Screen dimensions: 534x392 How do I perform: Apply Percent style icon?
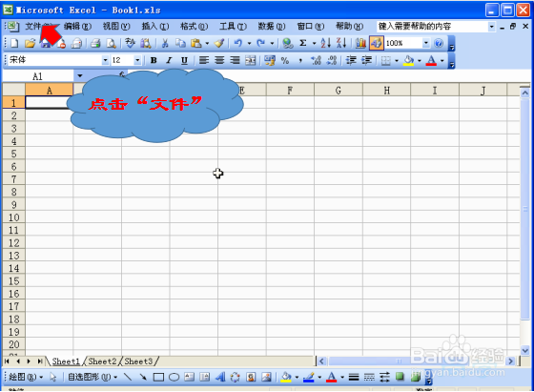(285, 61)
